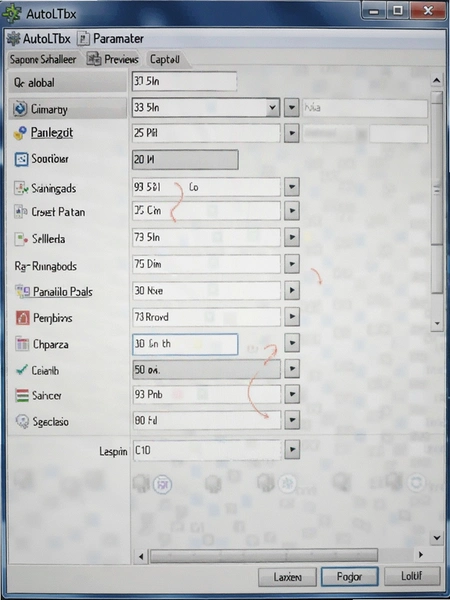Click the Laxien button

point(287,577)
